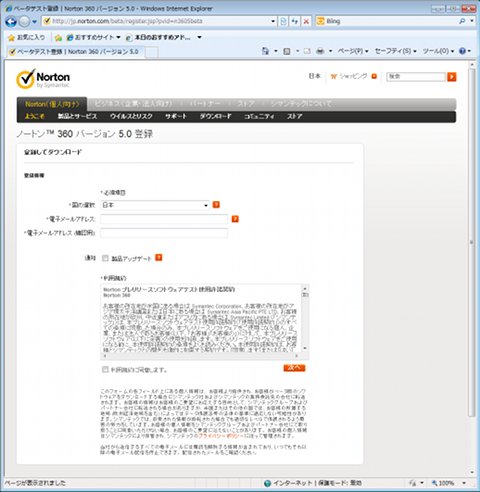Viewport: 480px width, 492px height.
Task: Select the パートナー top navigation tab
Action: pyautogui.click(x=205, y=104)
